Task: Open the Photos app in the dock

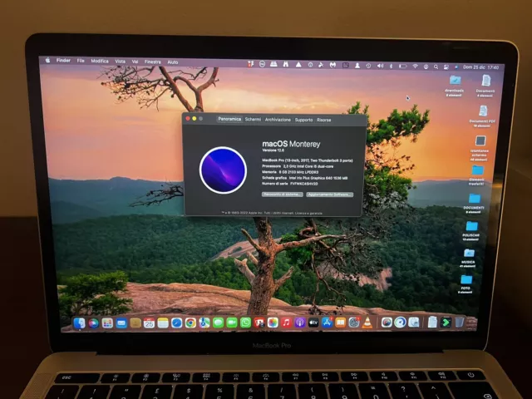Action: 273,323
